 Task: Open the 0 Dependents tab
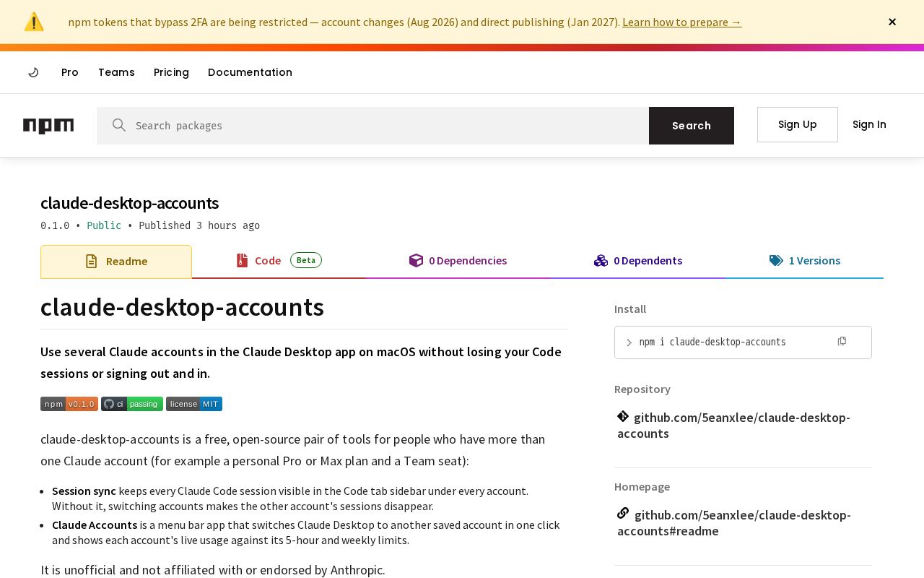point(637,261)
